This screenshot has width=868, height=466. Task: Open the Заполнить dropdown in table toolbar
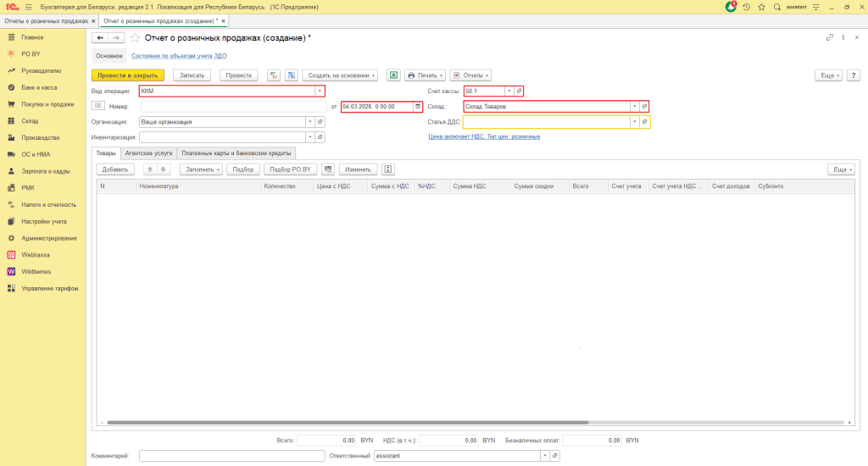point(201,169)
